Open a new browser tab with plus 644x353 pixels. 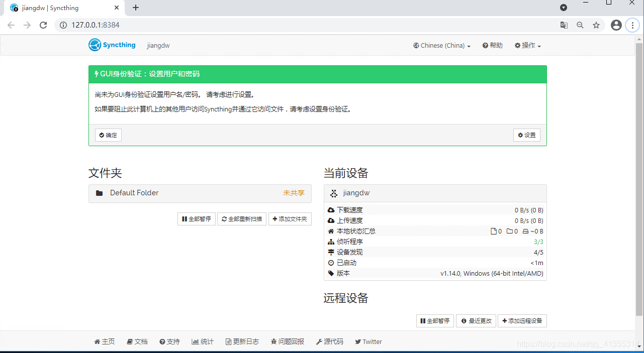tap(136, 8)
